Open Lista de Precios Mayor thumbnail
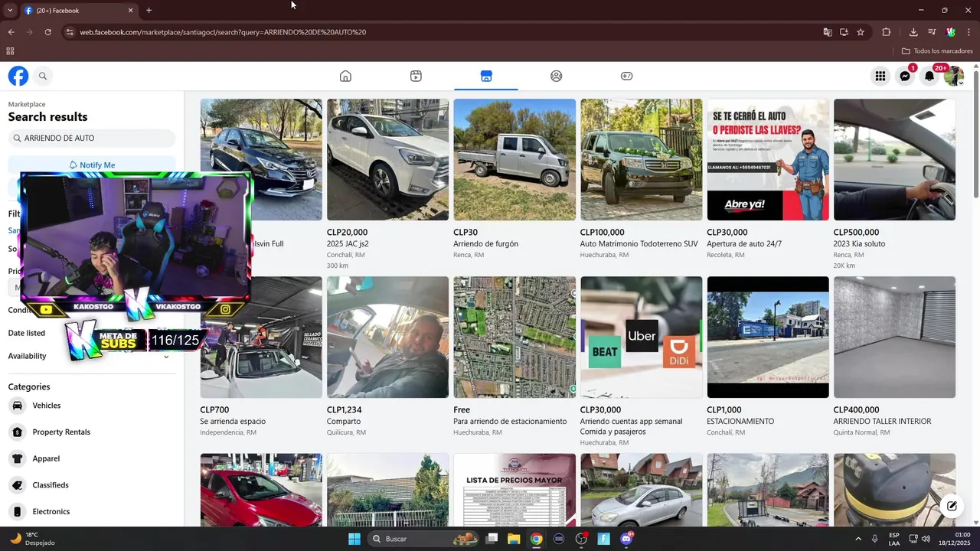Viewport: 980px width, 551px height. 514,490
